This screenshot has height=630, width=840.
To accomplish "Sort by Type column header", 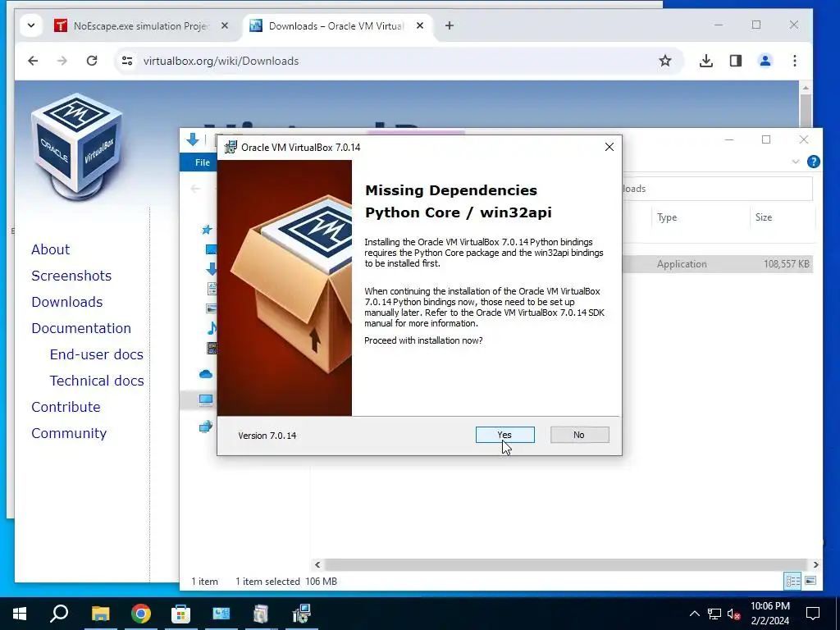I will 667,217.
